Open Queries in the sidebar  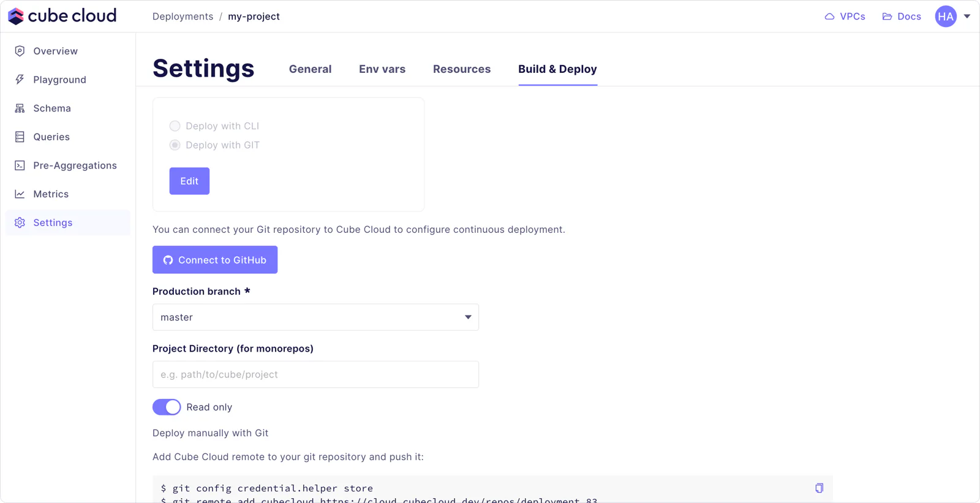point(68,137)
